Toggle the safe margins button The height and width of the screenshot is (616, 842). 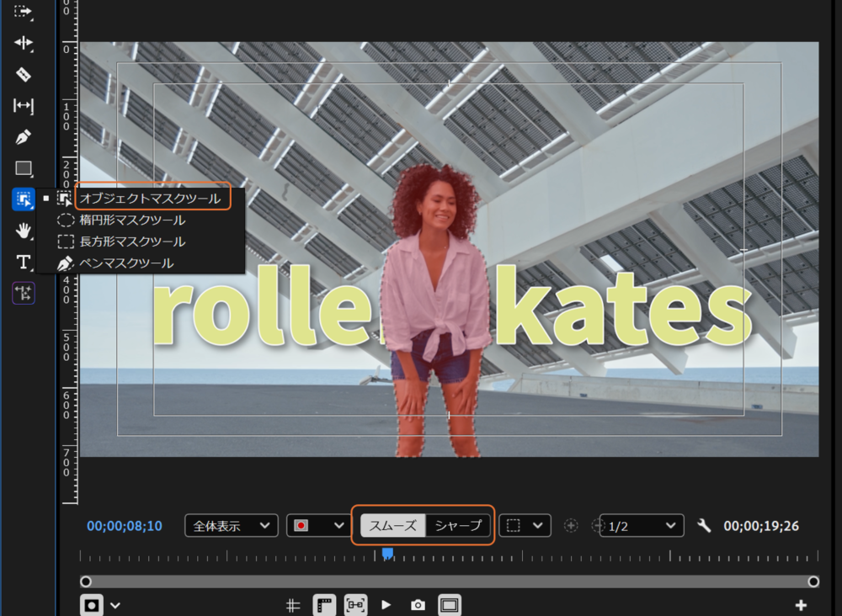[450, 605]
